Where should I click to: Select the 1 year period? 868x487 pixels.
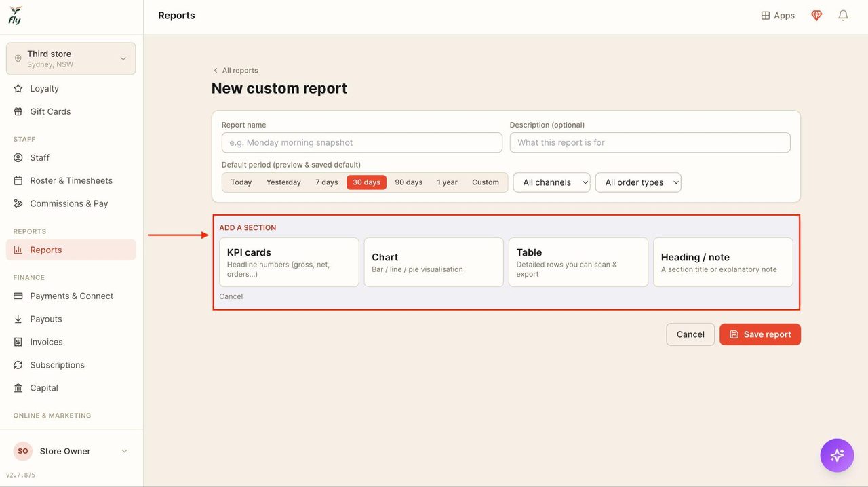coord(447,182)
